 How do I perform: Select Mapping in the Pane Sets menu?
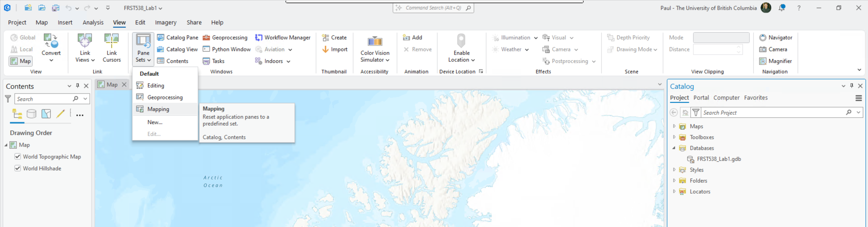(x=158, y=109)
